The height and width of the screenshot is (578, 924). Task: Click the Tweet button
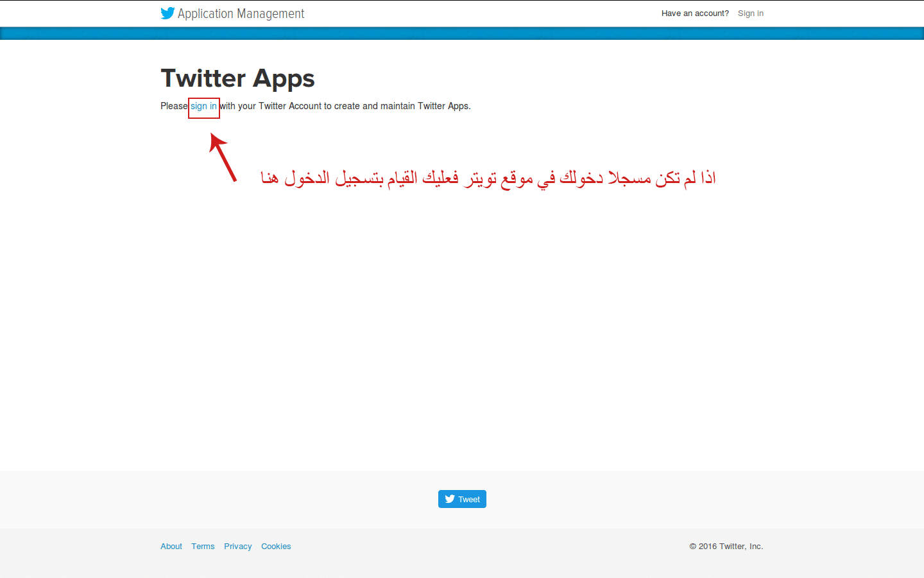462,499
